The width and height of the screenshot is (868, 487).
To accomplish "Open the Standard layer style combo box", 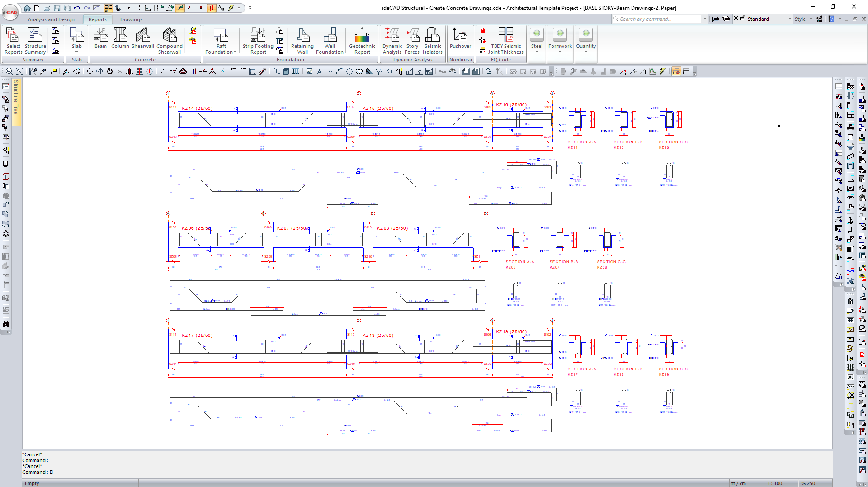I will coord(769,19).
